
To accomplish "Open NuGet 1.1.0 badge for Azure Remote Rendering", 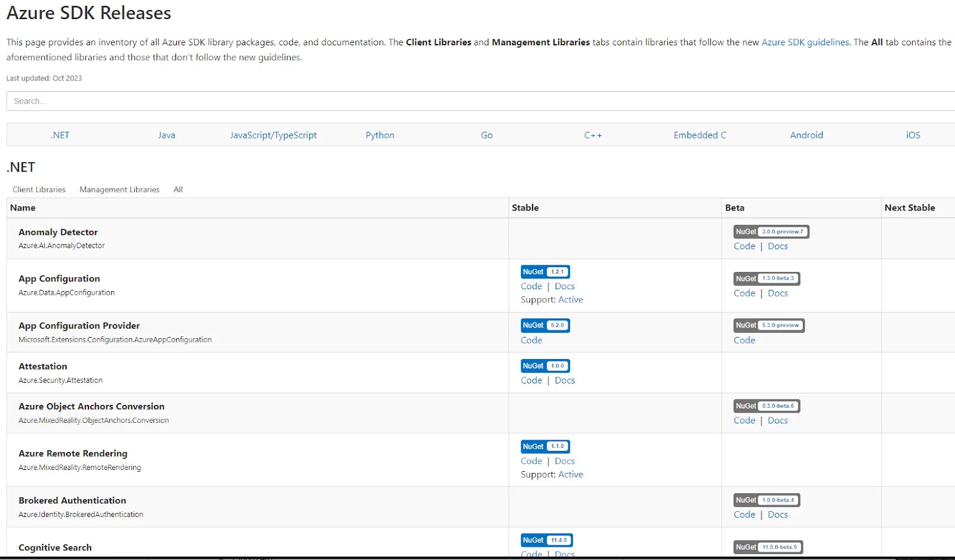I will (545, 446).
